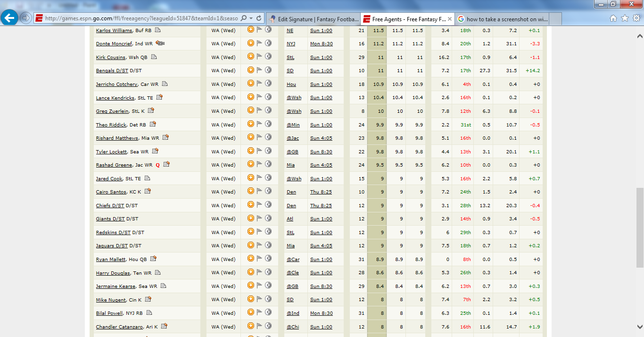Open the video icon next to Donte Moncrief
The width and height of the screenshot is (644, 337).
(160, 43)
